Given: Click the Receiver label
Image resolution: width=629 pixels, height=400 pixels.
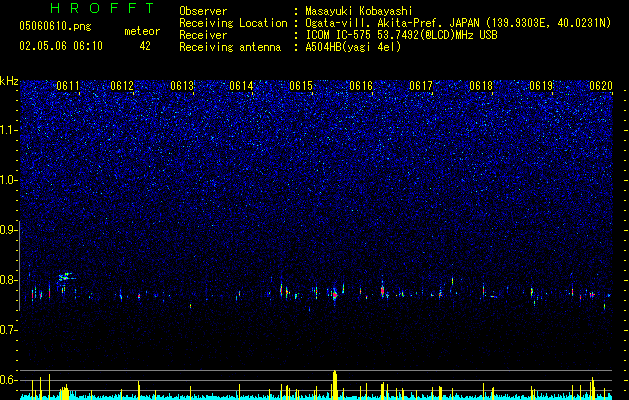Looking at the screenshot, I should (x=203, y=35).
